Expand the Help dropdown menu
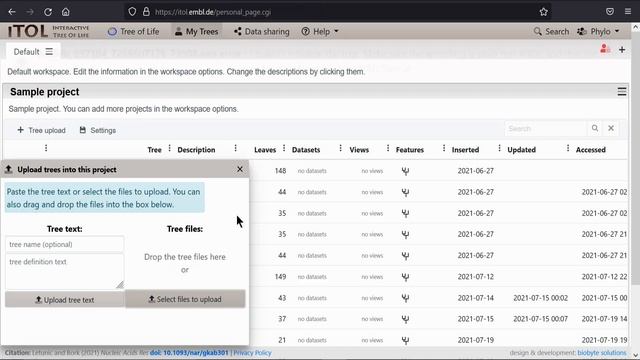 pyautogui.click(x=320, y=31)
